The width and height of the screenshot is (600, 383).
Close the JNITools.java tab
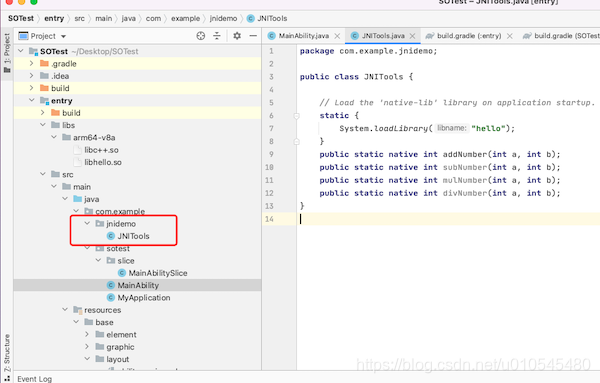click(412, 36)
